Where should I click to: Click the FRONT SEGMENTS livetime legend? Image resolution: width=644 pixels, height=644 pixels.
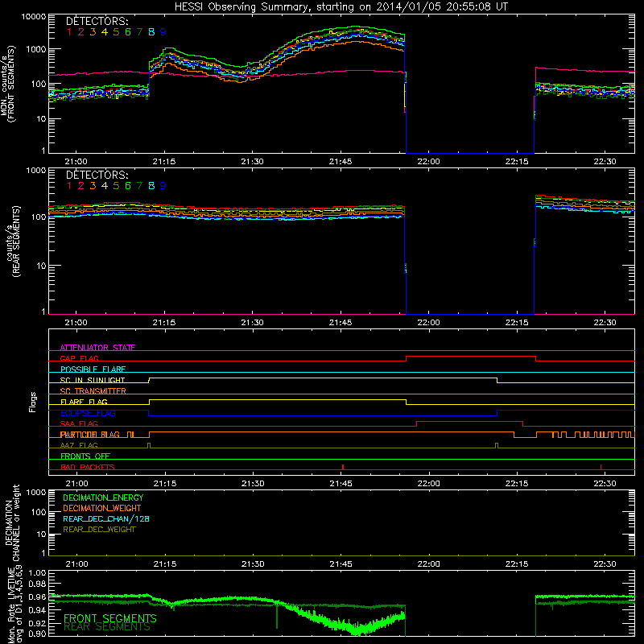110,617
